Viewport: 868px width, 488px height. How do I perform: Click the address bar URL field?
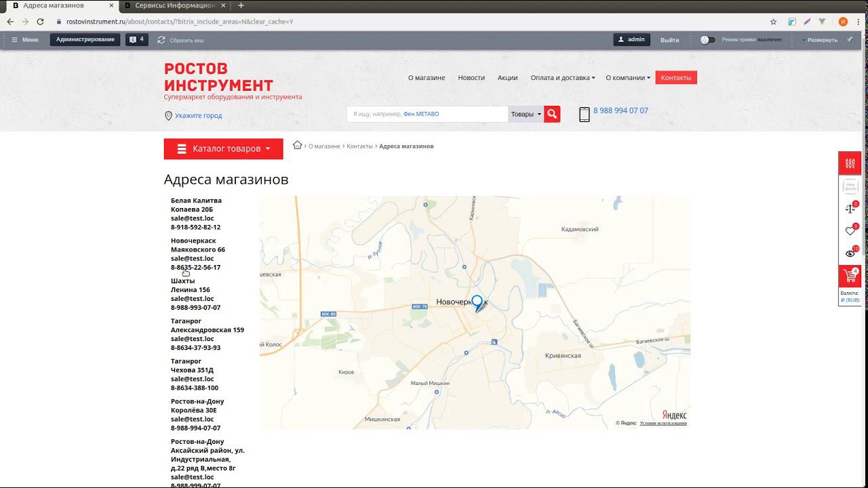407,22
